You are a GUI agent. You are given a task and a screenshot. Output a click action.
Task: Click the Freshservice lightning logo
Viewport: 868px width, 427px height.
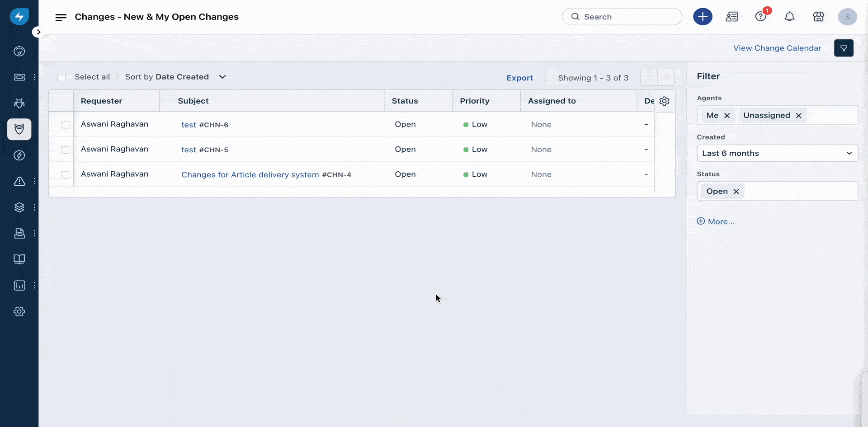(x=19, y=17)
